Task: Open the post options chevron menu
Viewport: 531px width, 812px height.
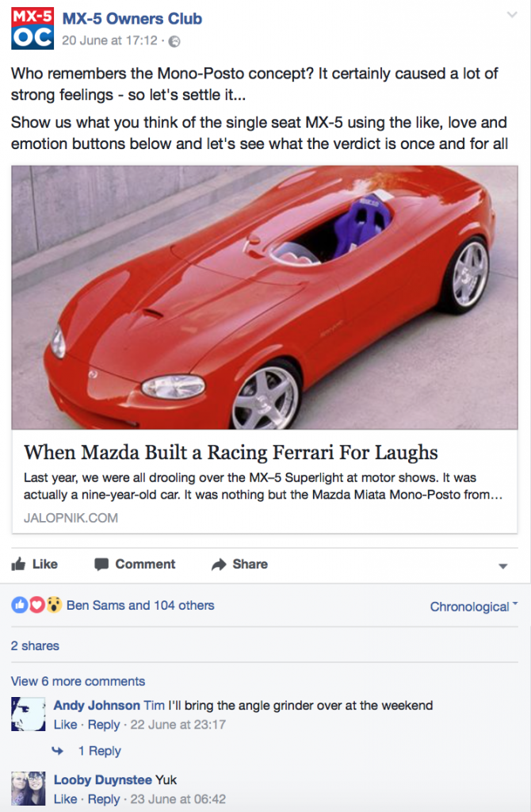Action: click(x=512, y=14)
